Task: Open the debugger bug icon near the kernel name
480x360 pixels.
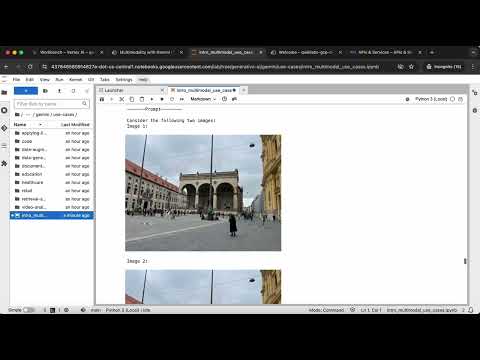Action: coord(407,99)
